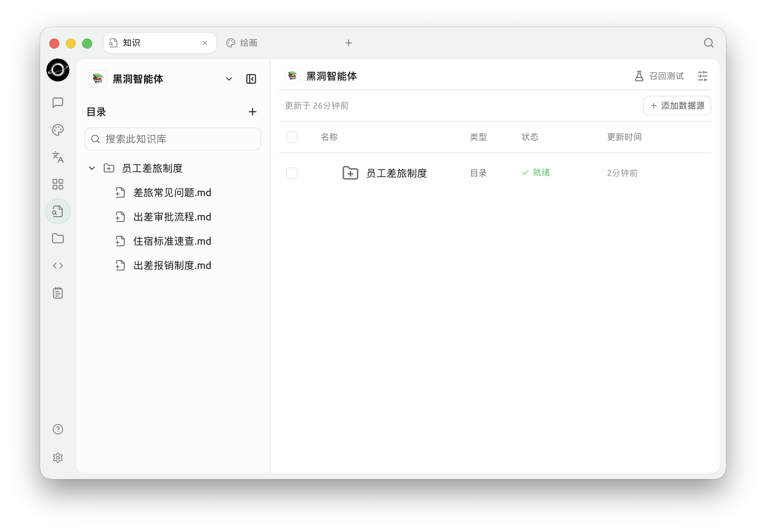Click the books icon in main header
766x532 pixels.
(x=293, y=76)
